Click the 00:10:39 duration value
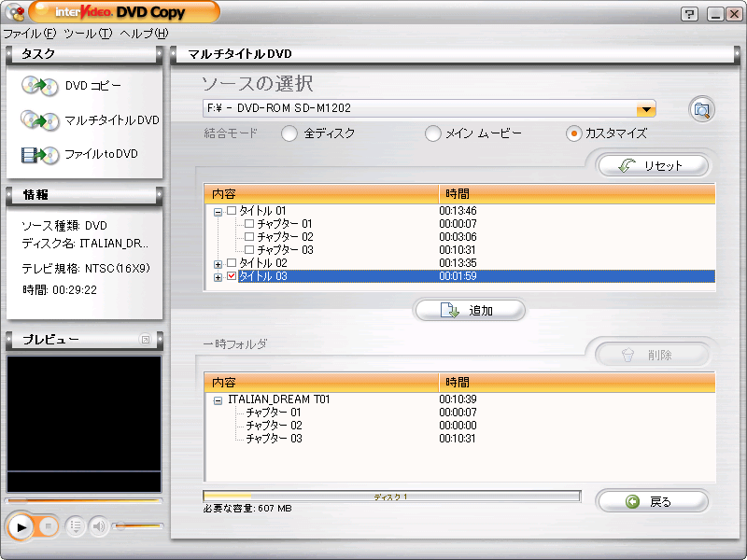Viewport: 747px width, 560px height. point(458,399)
